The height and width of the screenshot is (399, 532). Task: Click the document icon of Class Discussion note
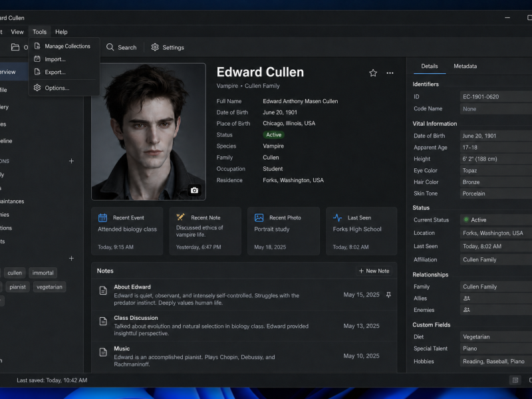click(x=103, y=321)
